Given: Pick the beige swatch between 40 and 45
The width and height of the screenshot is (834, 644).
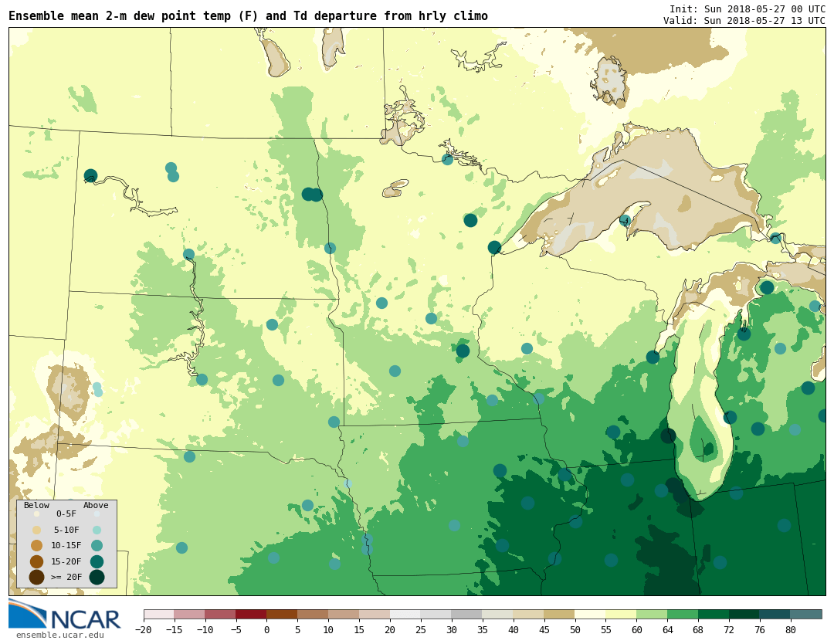Looking at the screenshot, I should point(529,615).
